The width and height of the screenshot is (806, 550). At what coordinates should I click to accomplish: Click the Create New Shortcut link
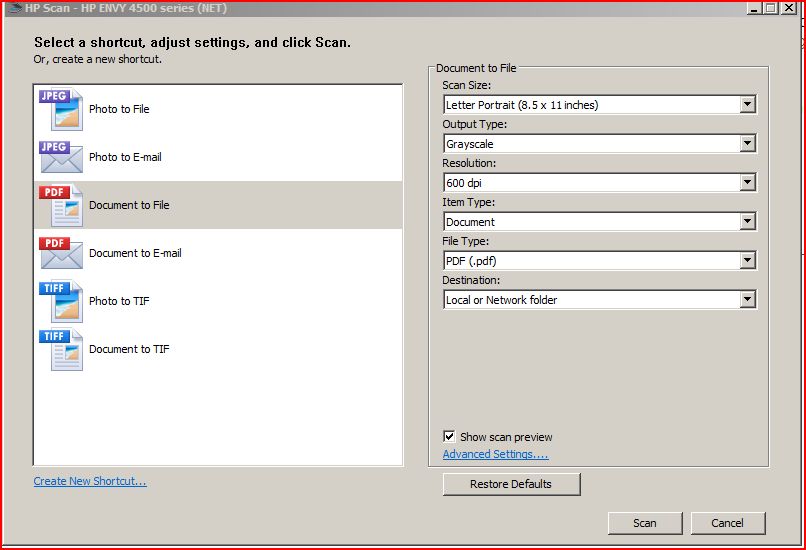click(90, 482)
